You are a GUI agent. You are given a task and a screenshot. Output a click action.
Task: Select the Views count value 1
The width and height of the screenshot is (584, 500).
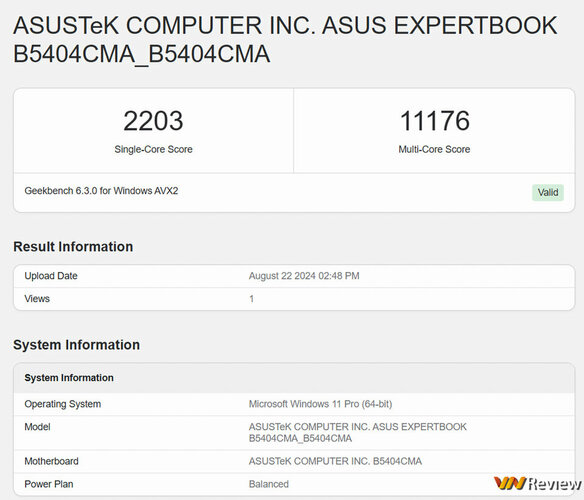click(252, 299)
